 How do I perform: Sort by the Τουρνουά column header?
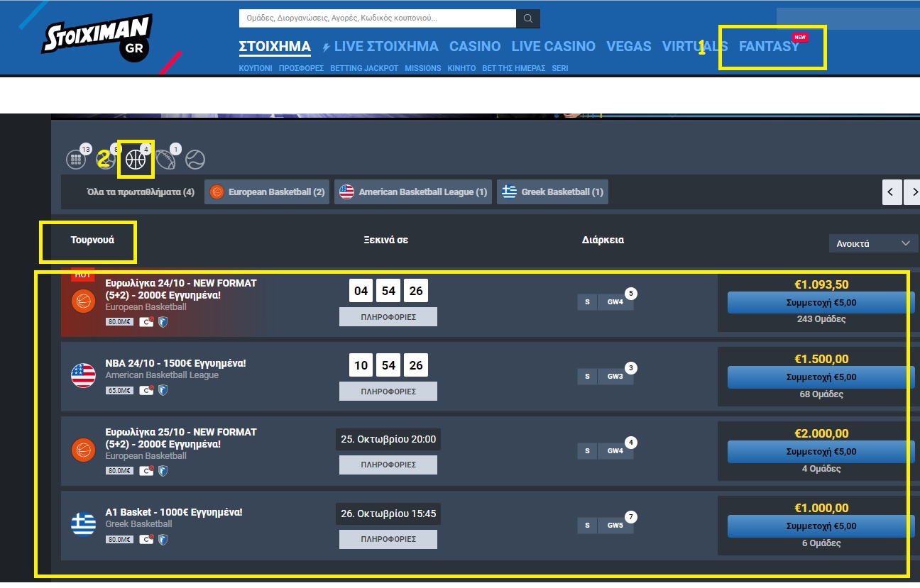pyautogui.click(x=92, y=240)
